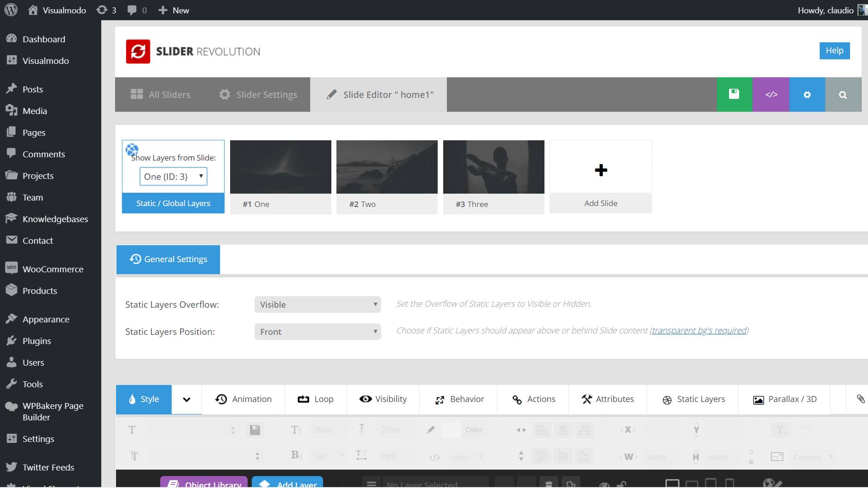Open the Static Layers Overflow dropdown
Viewport: 868px width, 488px height.
[x=317, y=304]
